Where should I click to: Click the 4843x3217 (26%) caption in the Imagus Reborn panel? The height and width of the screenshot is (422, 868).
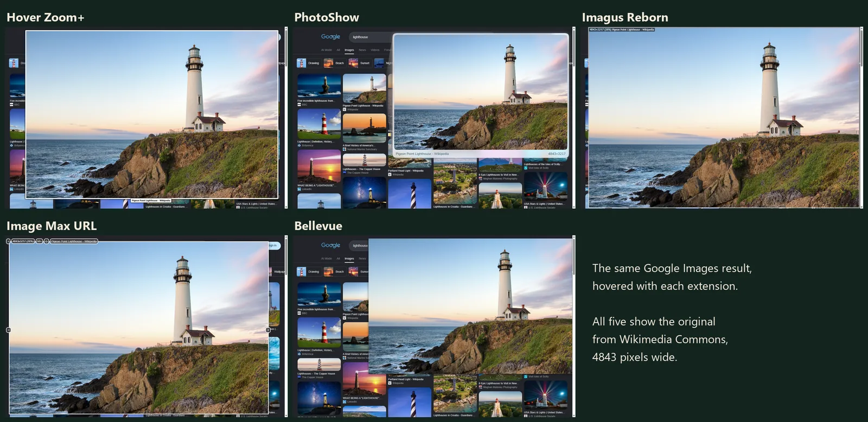[622, 30]
